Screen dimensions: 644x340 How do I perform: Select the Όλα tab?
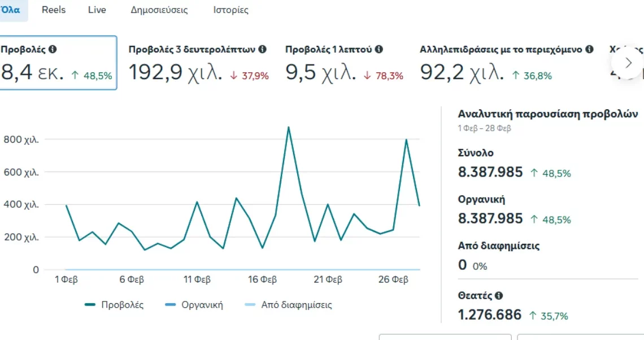10,10
